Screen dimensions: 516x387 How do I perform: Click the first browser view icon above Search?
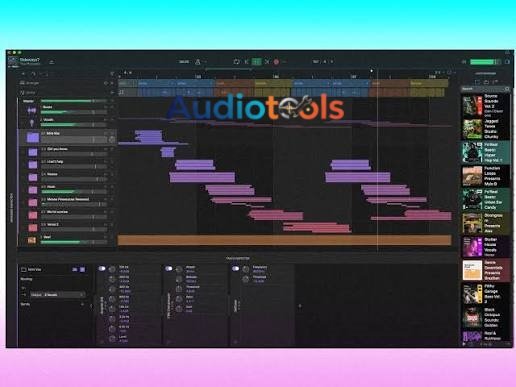(477, 82)
